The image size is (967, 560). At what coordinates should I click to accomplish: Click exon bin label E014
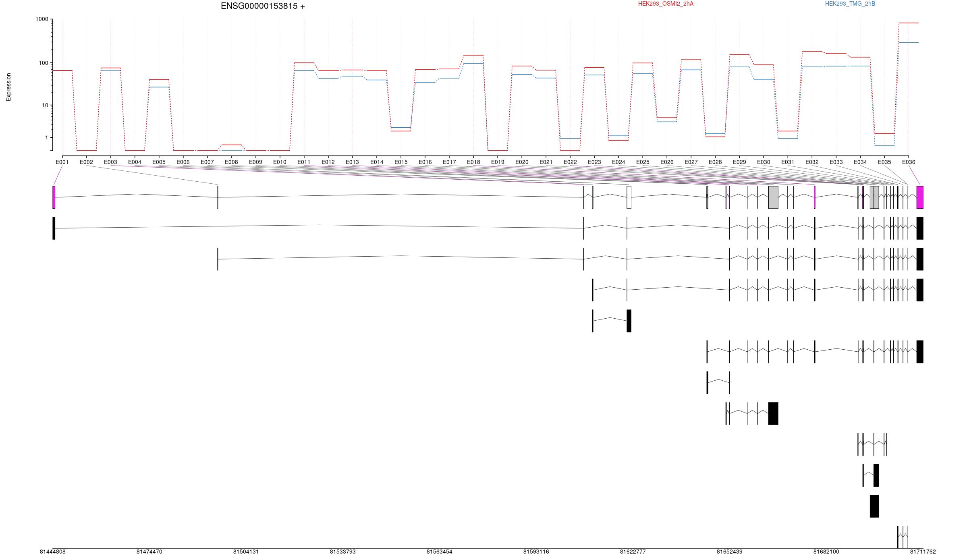click(377, 162)
